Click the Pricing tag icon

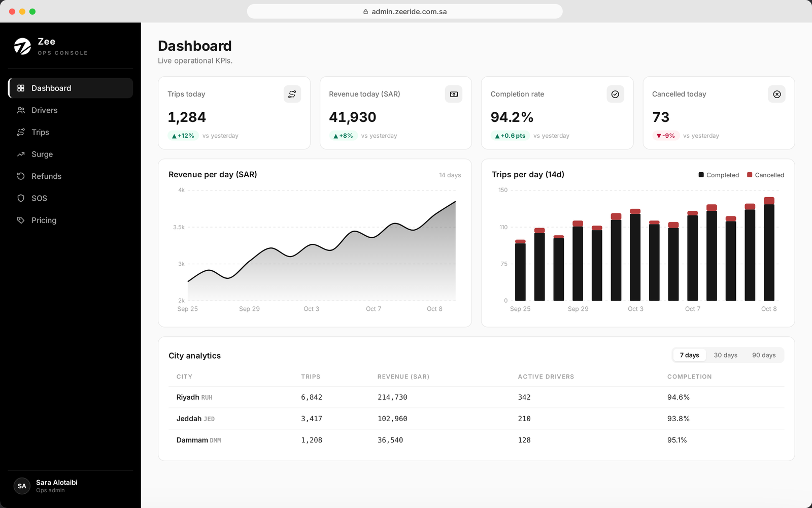[x=21, y=220]
